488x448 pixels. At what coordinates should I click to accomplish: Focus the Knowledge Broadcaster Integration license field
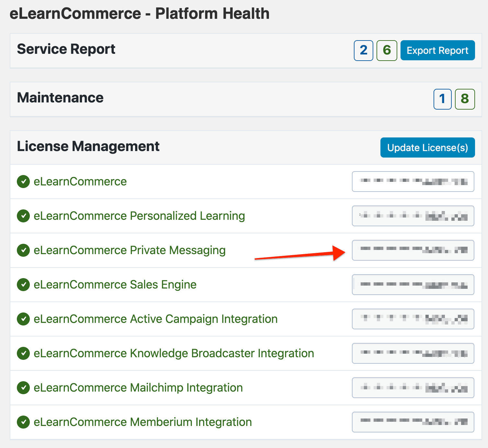[413, 353]
